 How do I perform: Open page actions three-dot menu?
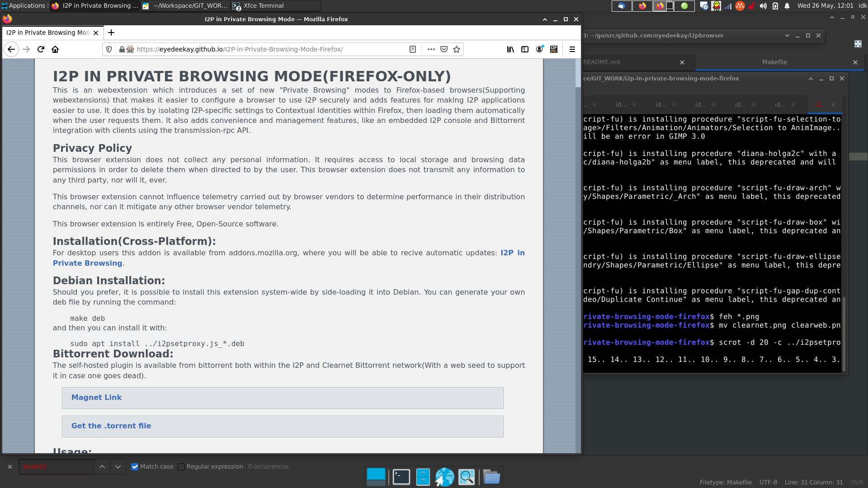[x=431, y=49]
